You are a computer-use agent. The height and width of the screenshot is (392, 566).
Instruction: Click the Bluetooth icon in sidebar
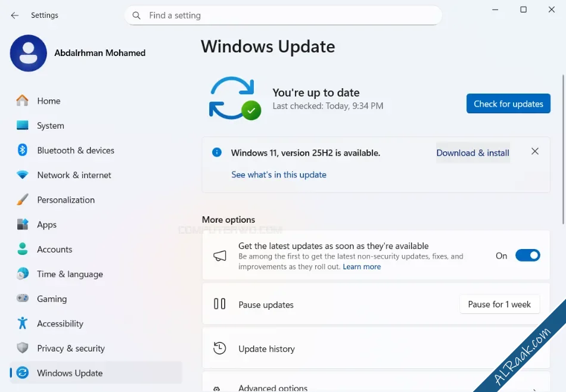(x=23, y=150)
